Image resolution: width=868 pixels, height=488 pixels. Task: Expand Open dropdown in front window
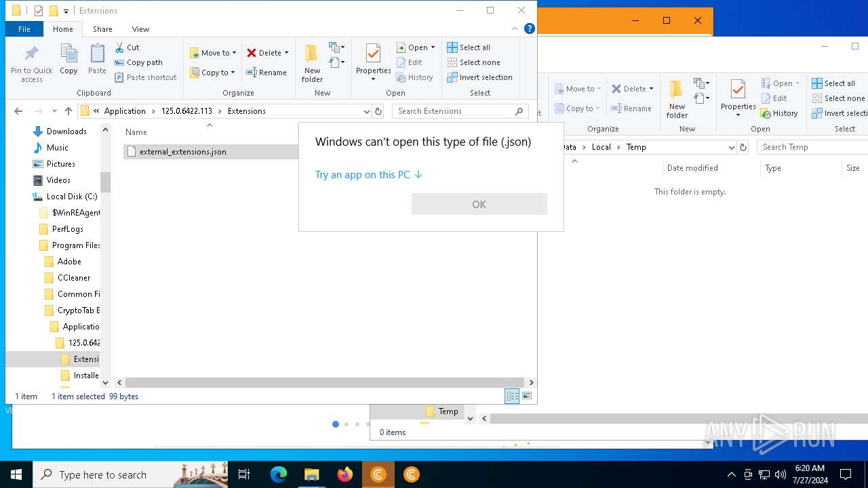[x=433, y=47]
